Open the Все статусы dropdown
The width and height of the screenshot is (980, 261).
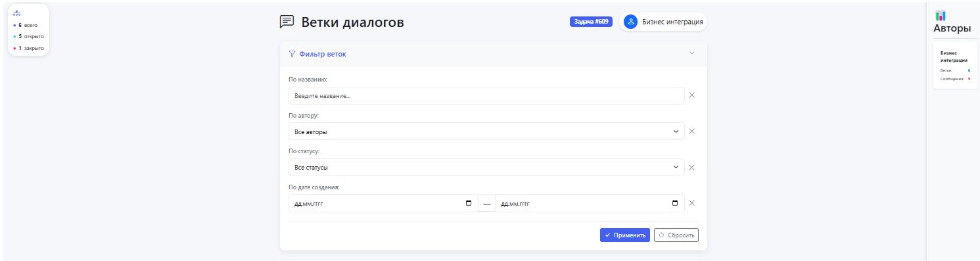[x=486, y=167]
